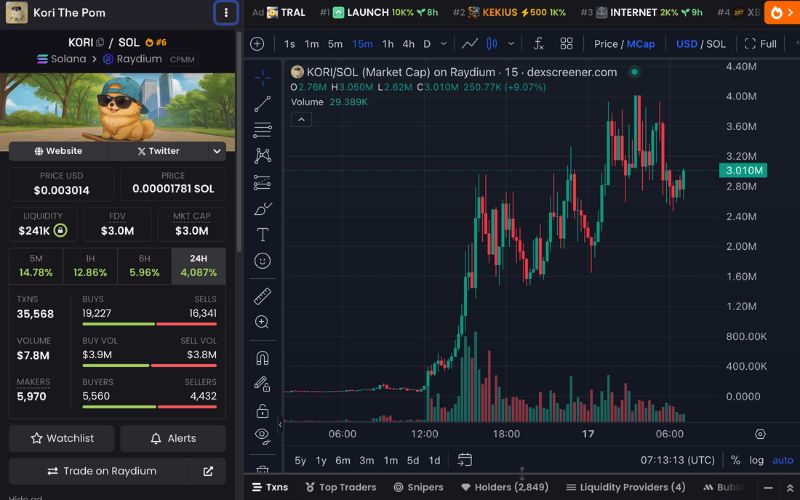800x500 pixels.
Task: Toggle auto scale on chart
Action: [x=783, y=460]
